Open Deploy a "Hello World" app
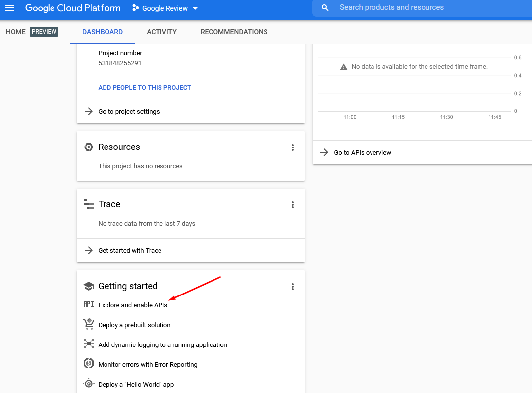 (136, 385)
